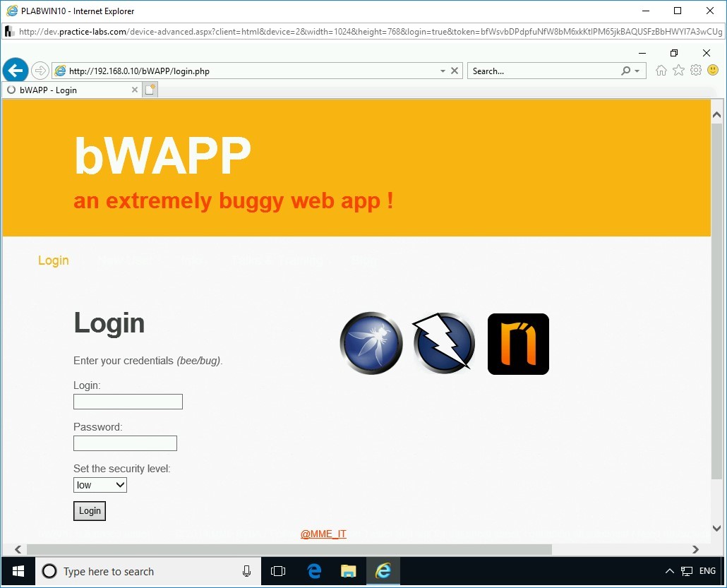Select the Login item in the navigation menu
The height and width of the screenshot is (588, 727).
point(53,260)
